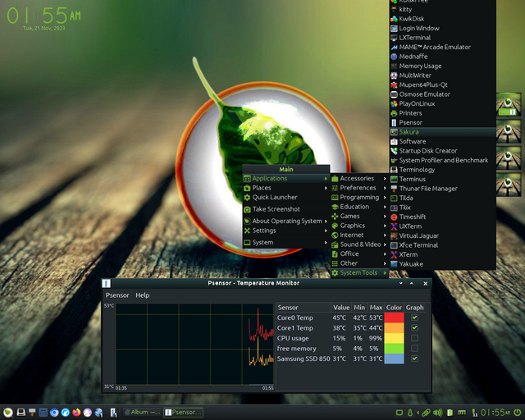Expand the Places submenu arrow

coord(326,188)
